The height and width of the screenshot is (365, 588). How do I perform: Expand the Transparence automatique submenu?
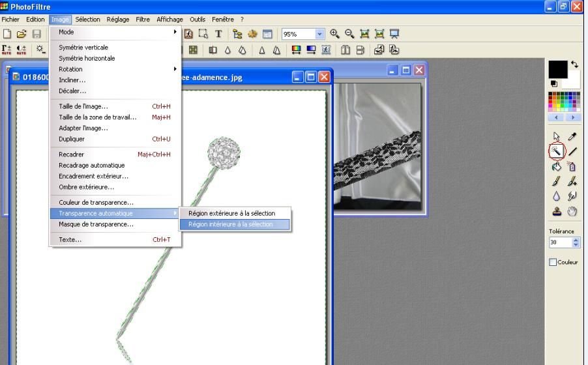(x=115, y=213)
